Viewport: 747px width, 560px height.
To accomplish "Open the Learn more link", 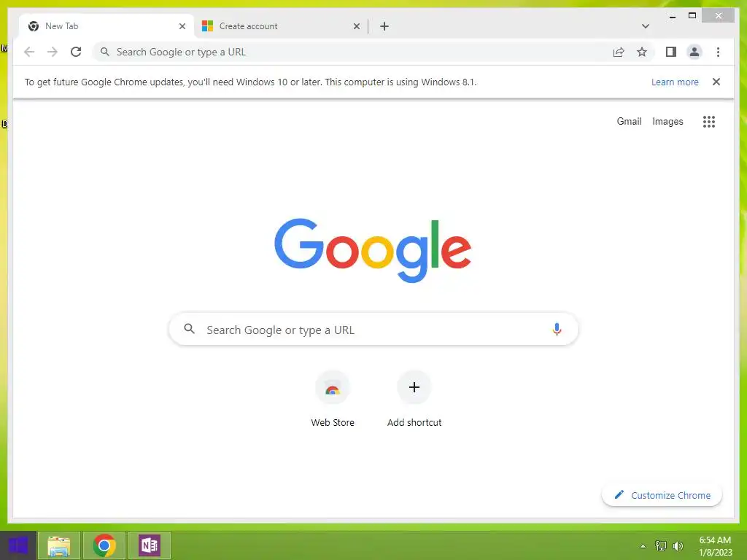I will tap(675, 82).
